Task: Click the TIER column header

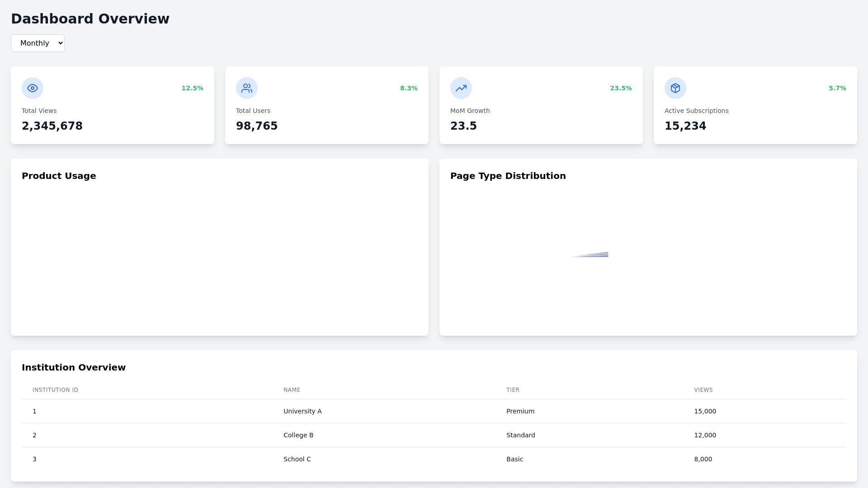Action: (512, 389)
